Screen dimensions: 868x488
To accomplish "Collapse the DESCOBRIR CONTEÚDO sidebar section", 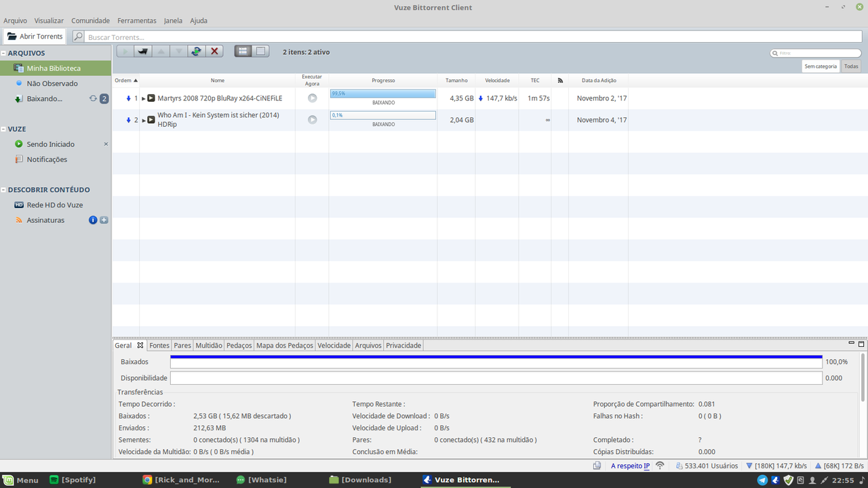I will pos(3,190).
